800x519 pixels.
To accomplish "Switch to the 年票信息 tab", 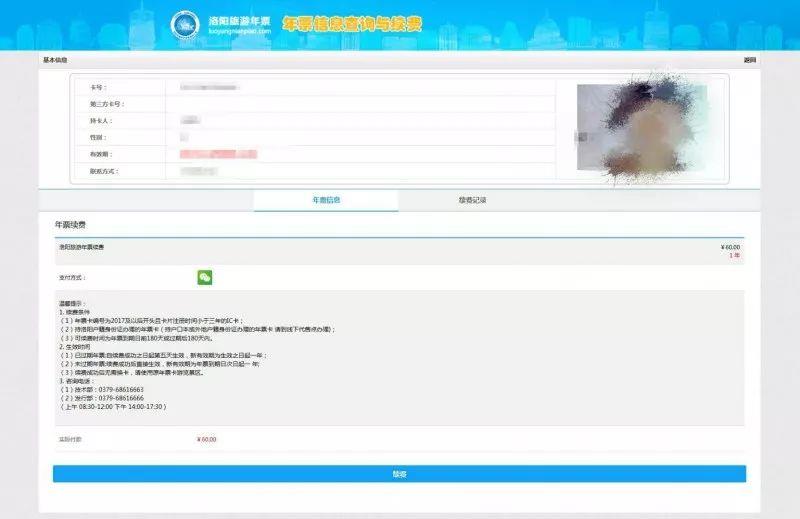I will [x=326, y=200].
